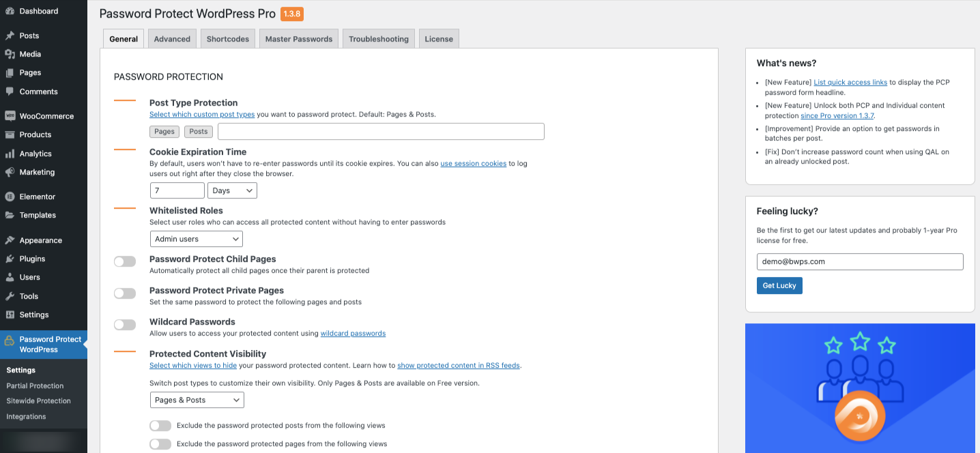Open the Dashboard icon in sidebar

point(10,11)
